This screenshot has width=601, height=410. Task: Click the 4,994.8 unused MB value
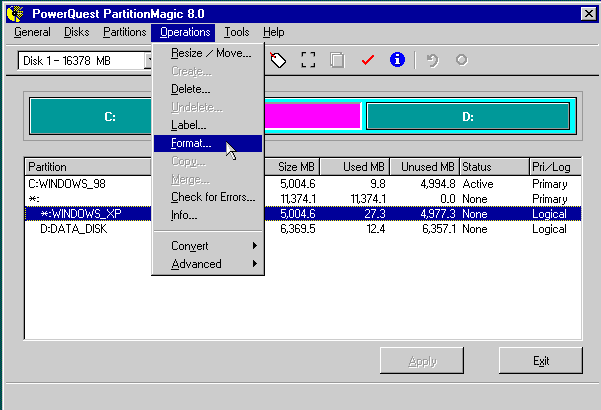438,184
